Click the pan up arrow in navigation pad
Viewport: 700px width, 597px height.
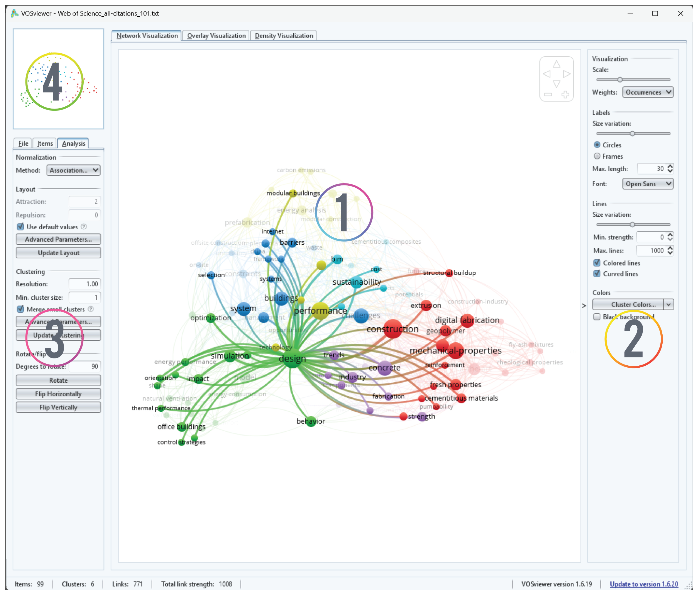click(556, 64)
